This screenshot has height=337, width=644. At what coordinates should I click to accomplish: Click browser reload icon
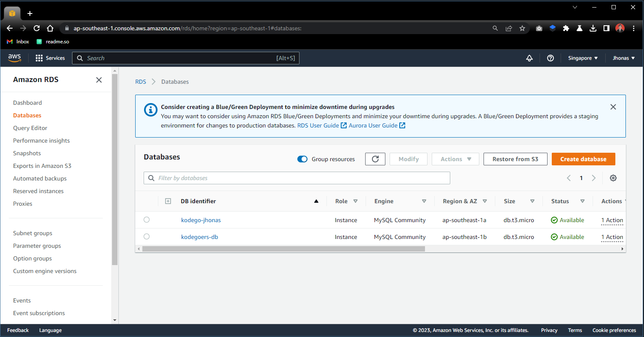coord(37,28)
